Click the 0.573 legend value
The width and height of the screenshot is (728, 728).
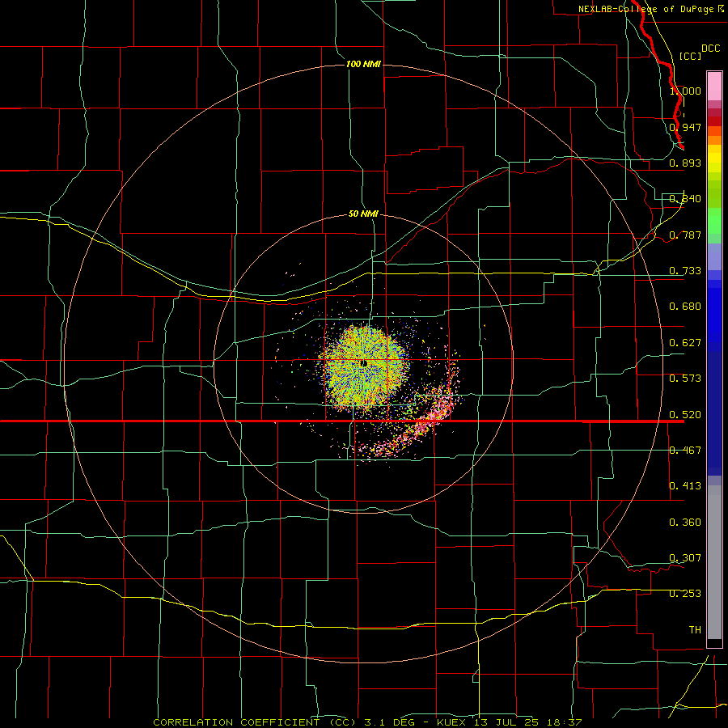[x=685, y=379]
